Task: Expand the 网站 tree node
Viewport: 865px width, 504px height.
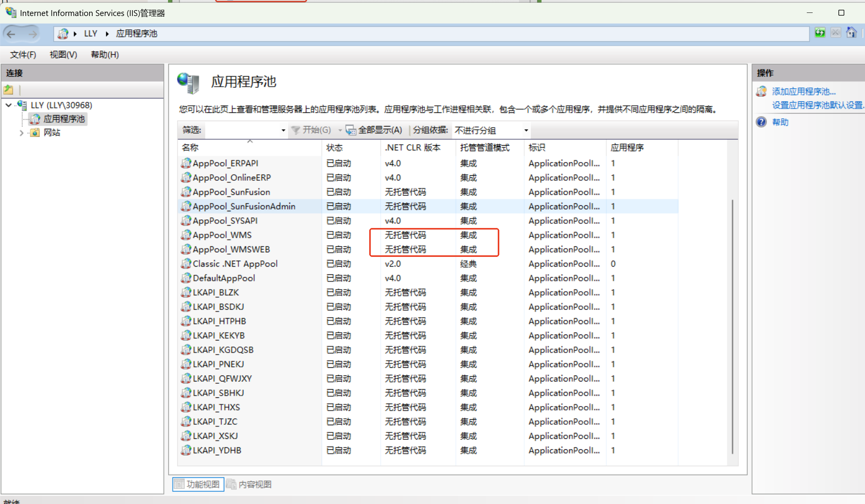Action: pos(21,133)
